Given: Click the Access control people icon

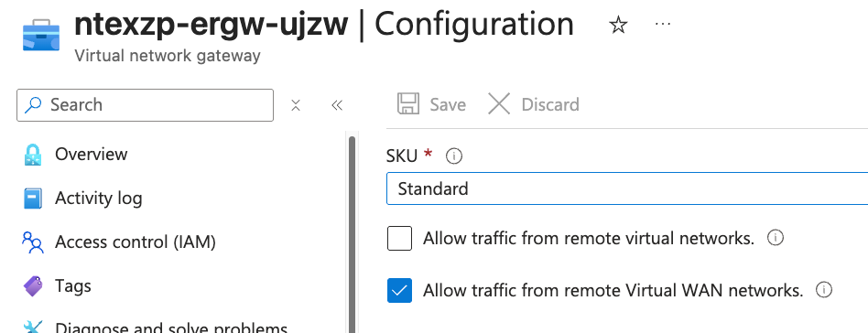Looking at the screenshot, I should coord(33,242).
